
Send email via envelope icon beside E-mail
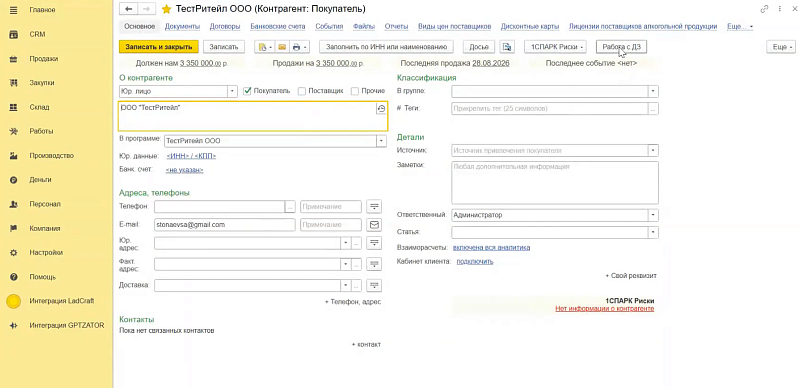click(375, 225)
